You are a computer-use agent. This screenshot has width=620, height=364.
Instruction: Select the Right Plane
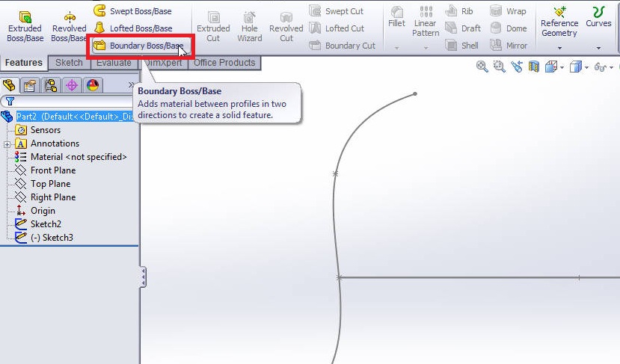coord(53,197)
